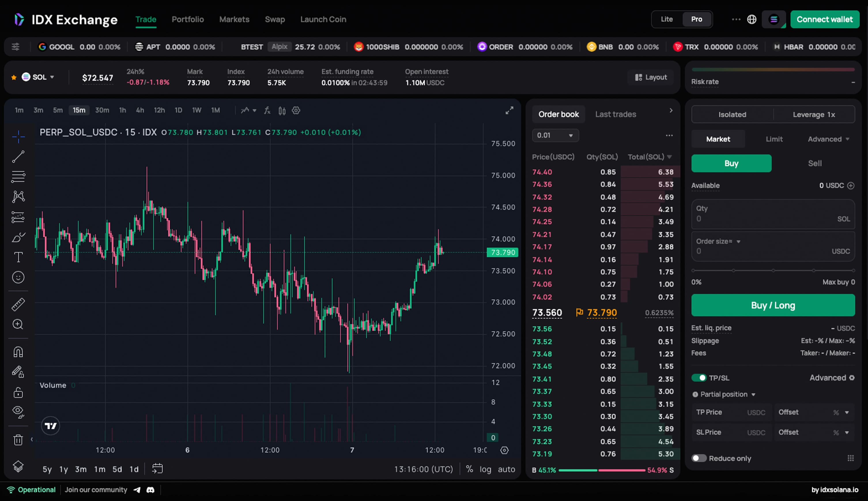Click the Isolated margin mode button
This screenshot has height=501, width=868.
tap(732, 114)
